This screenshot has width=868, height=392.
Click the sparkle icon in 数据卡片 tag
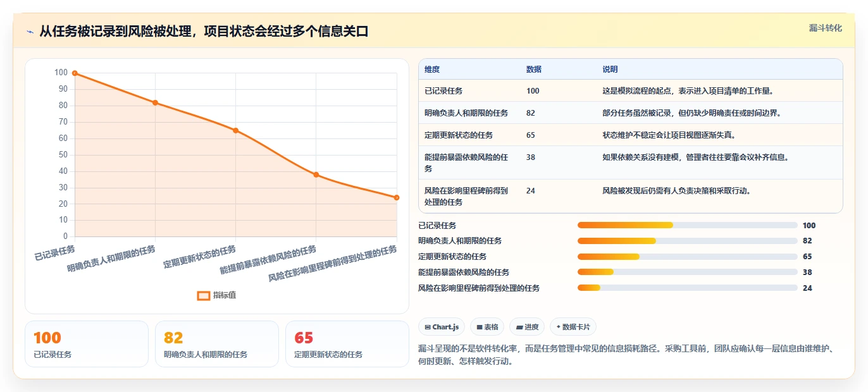coord(558,328)
